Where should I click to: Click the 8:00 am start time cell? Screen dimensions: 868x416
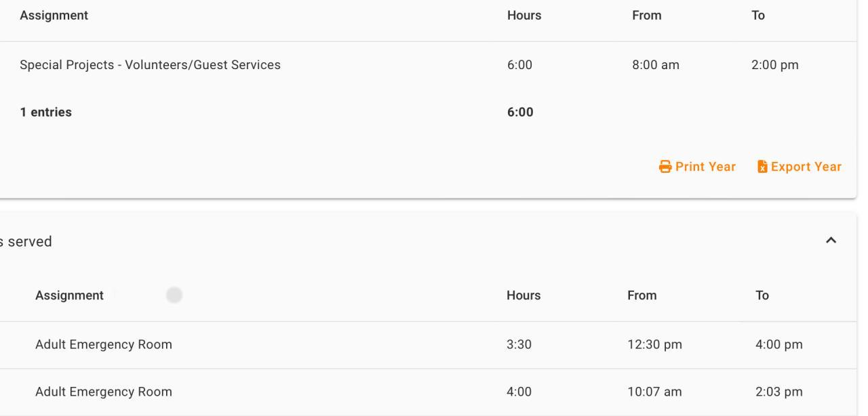(x=655, y=65)
